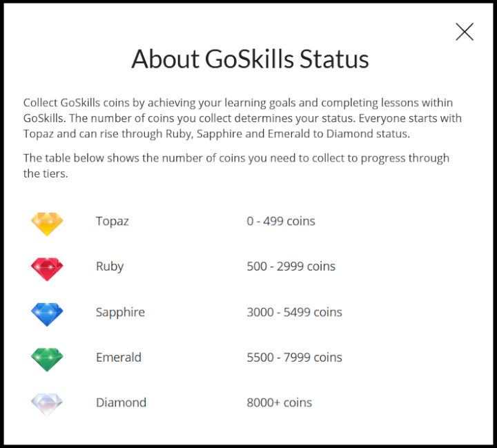This screenshot has height=448, width=497.
Task: Select the blue Sapphire gem icon
Action: (47, 313)
